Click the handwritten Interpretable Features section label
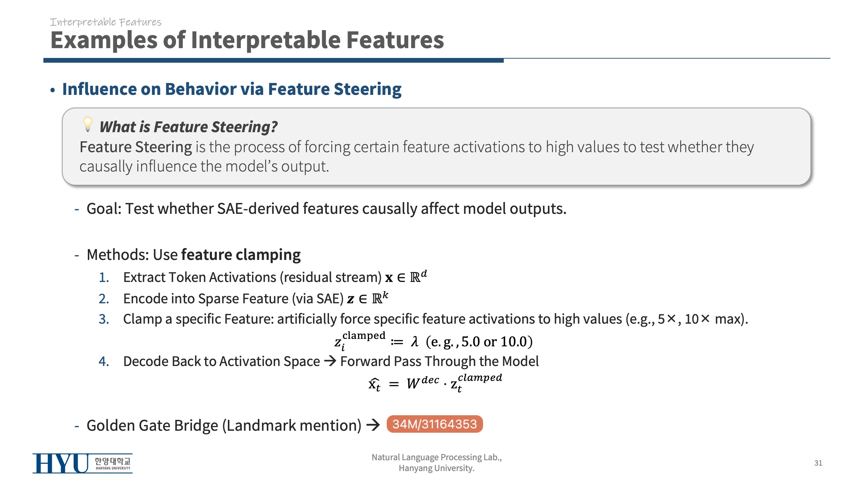Image resolution: width=868 pixels, height=488 pixels. (x=105, y=22)
